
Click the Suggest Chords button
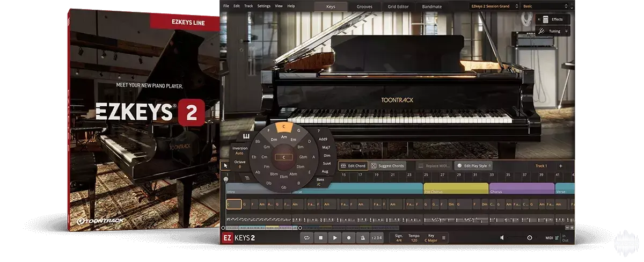(387, 166)
